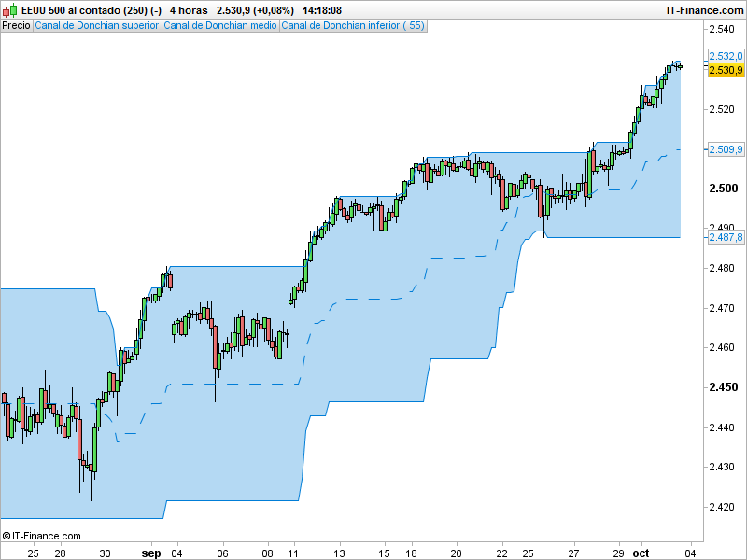Screen dimensions: 747x560
Task: Click date 25 left of date 28
Action: (33, 553)
